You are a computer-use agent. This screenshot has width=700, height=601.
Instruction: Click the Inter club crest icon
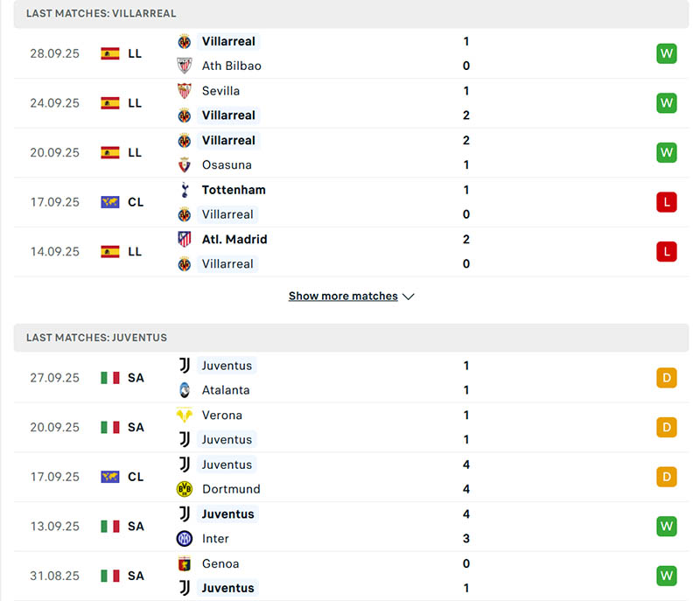click(184, 539)
